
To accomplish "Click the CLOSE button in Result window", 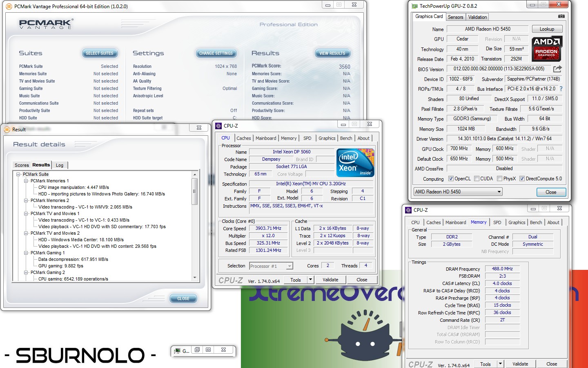I will (183, 298).
